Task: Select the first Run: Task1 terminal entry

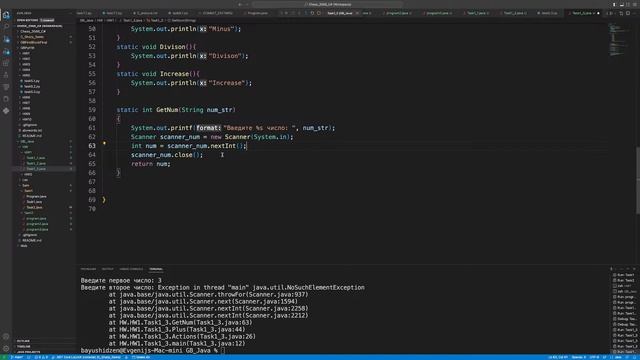Action: 624,275
